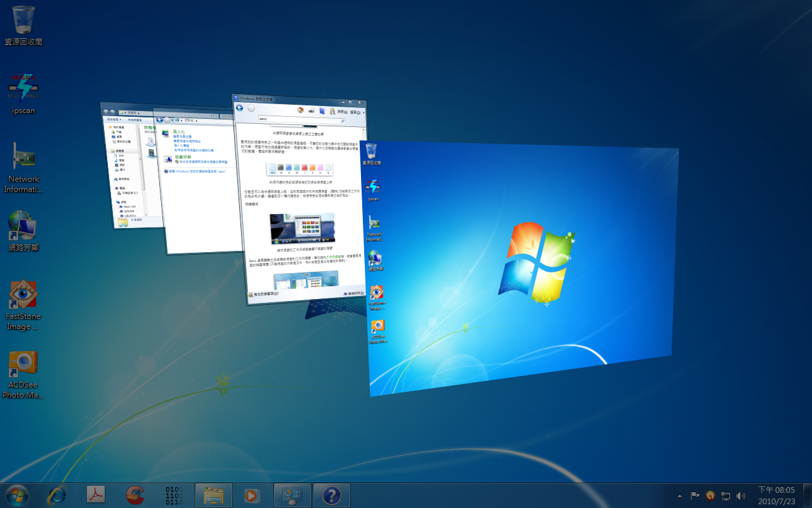
Task: Browse Help using the blue book icon
Action: pos(322,111)
